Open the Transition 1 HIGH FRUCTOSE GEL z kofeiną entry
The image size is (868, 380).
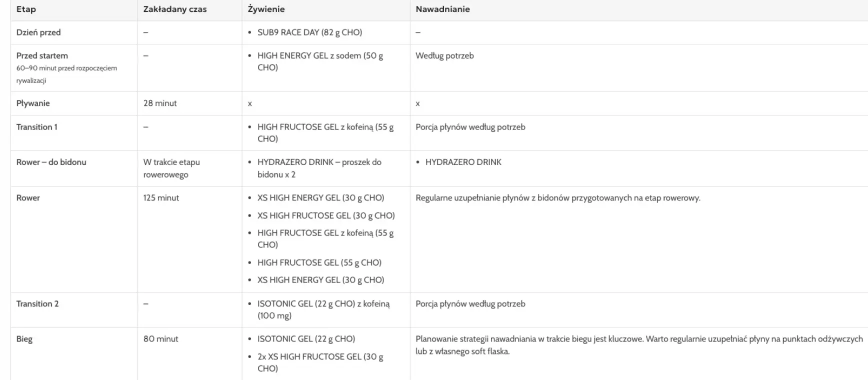(x=325, y=133)
